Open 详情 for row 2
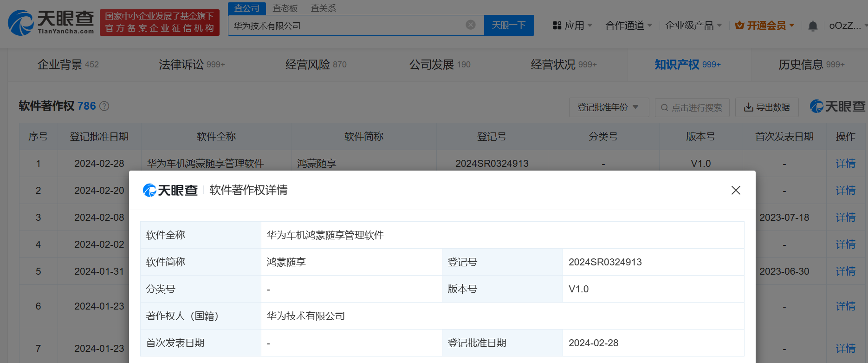The width and height of the screenshot is (868, 363). click(845, 191)
